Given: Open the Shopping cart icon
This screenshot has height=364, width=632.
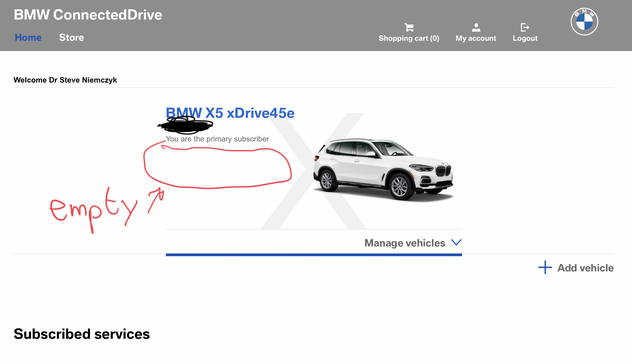Looking at the screenshot, I should tap(408, 27).
